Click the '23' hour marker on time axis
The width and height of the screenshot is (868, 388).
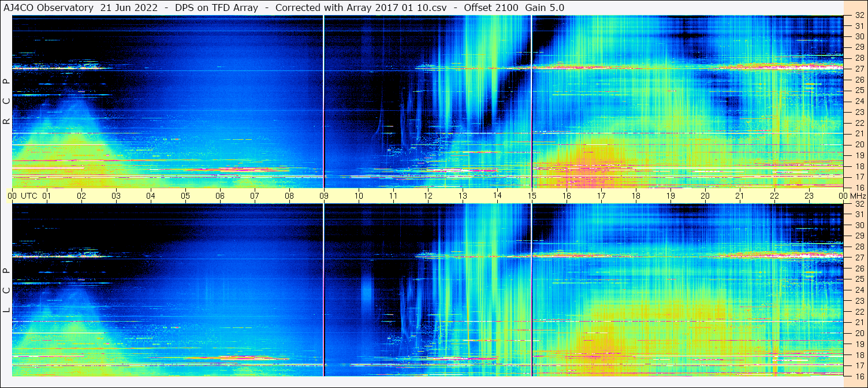click(x=809, y=196)
